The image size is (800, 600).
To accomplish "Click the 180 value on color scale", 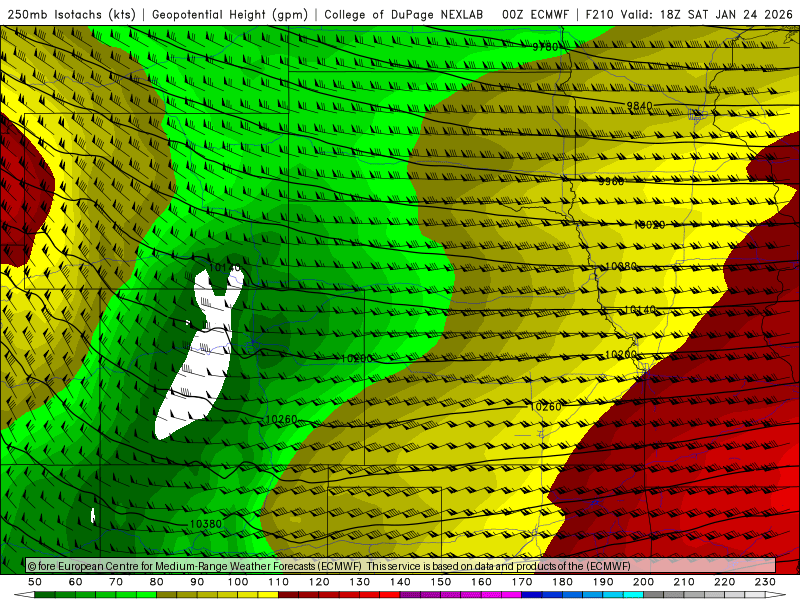I will 562,582.
